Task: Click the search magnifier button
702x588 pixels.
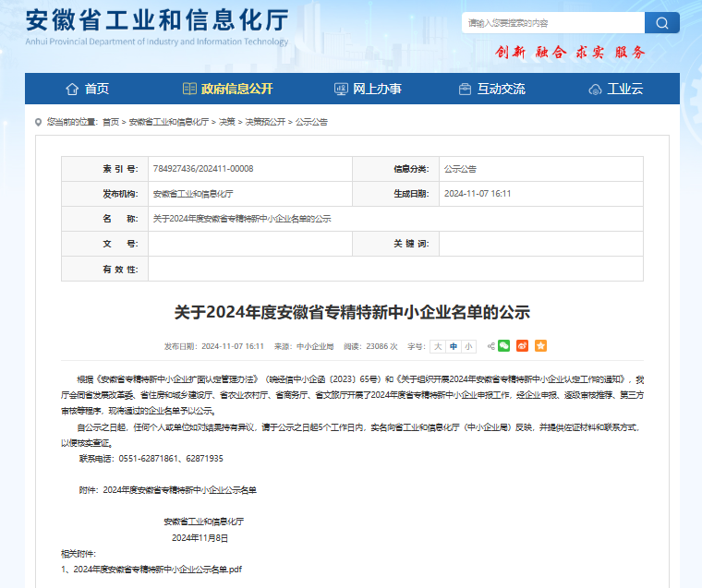Action: (x=660, y=23)
